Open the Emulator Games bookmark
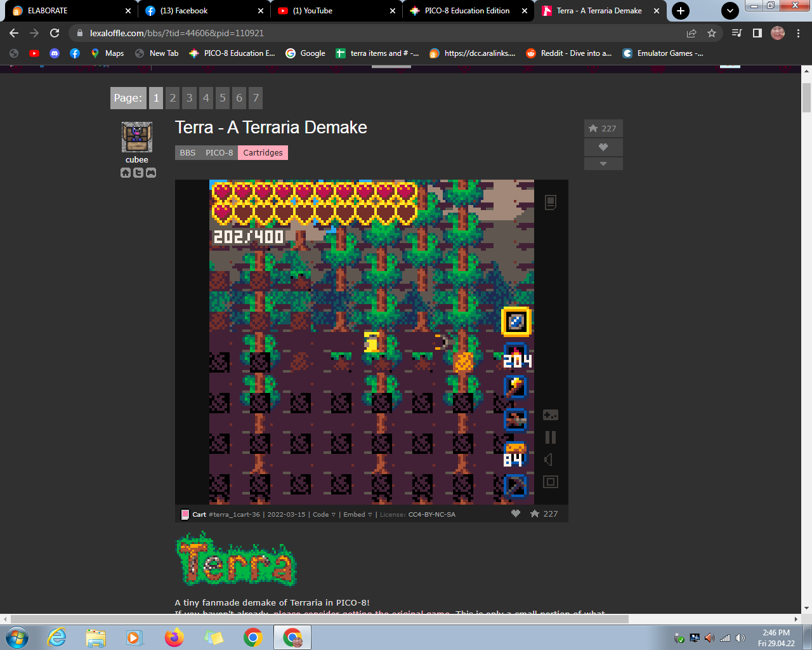The image size is (812, 650). click(663, 53)
